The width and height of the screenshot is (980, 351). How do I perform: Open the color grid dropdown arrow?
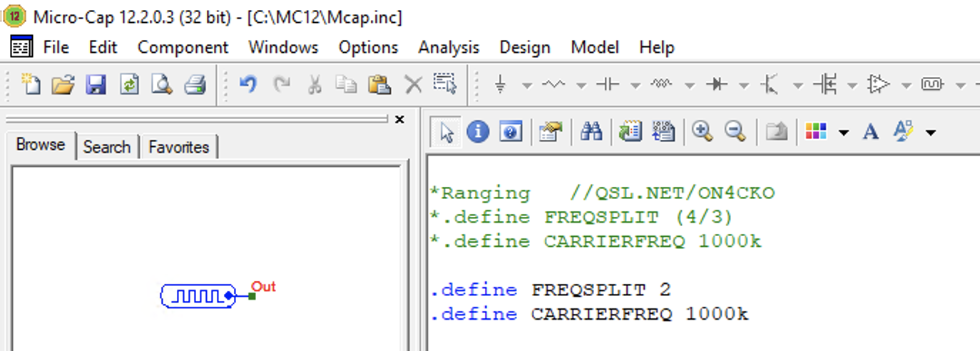[x=844, y=133]
